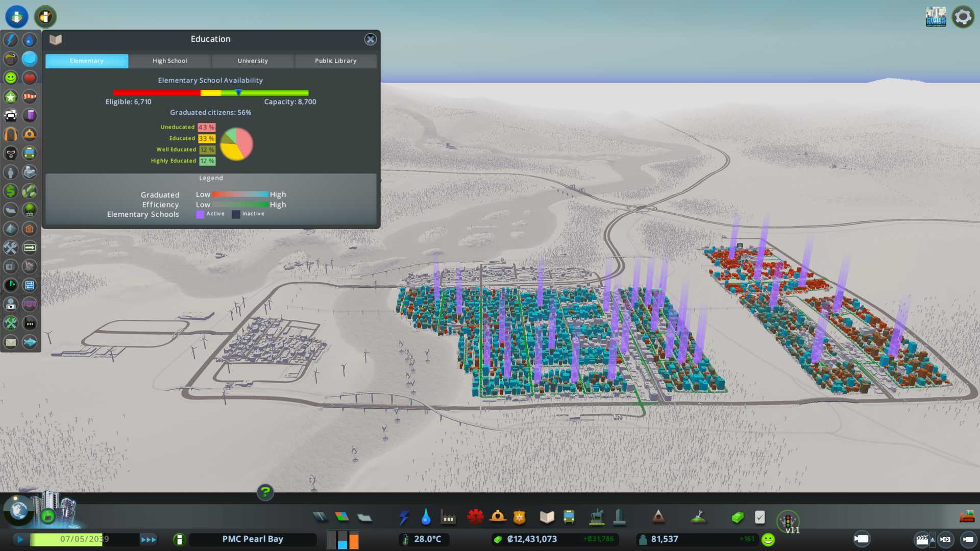Viewport: 980px width, 551px height.
Task: Switch to the High School tab
Action: pyautogui.click(x=170, y=61)
